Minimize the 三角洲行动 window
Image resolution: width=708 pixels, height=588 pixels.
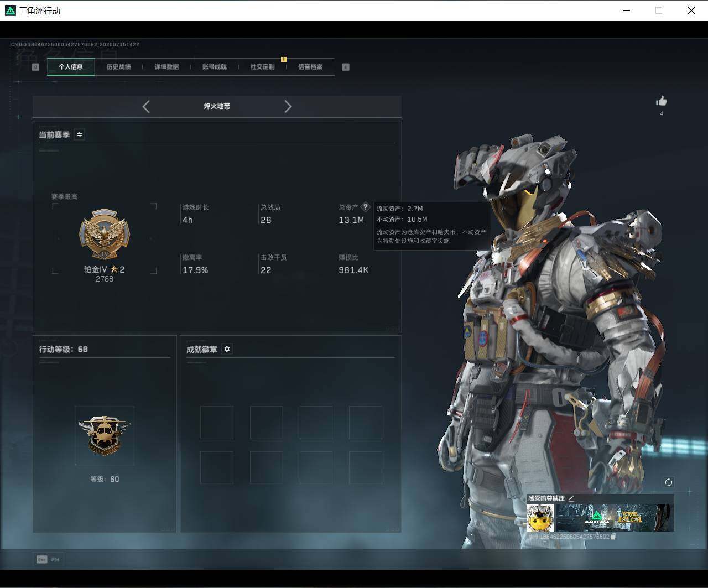(627, 11)
